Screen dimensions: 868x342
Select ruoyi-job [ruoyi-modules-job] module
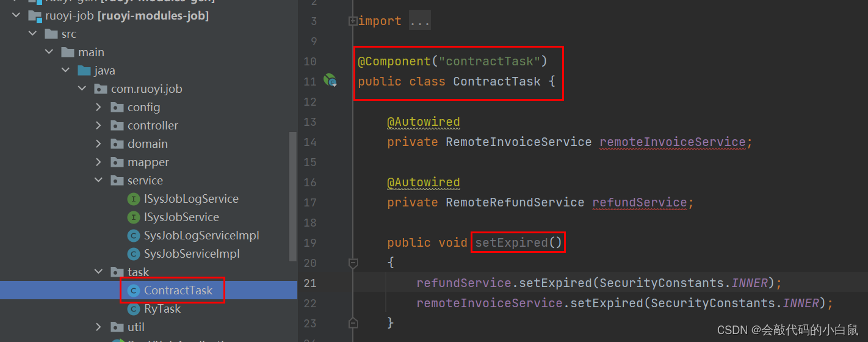(x=127, y=16)
